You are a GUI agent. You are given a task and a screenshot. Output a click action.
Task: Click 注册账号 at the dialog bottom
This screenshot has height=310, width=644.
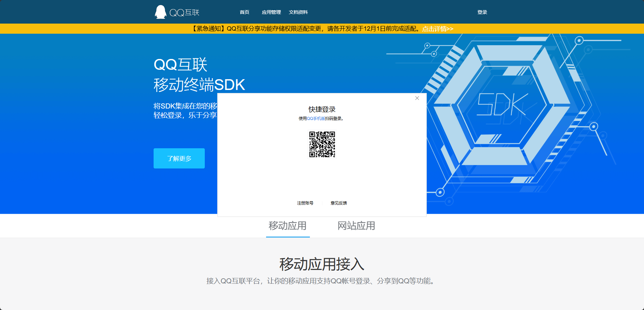point(305,203)
